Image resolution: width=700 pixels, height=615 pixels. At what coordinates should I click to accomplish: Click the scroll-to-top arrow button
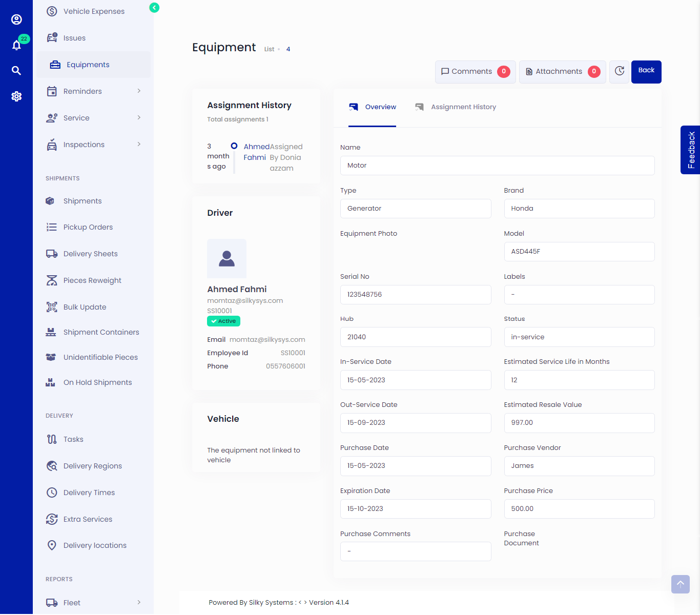pyautogui.click(x=680, y=584)
